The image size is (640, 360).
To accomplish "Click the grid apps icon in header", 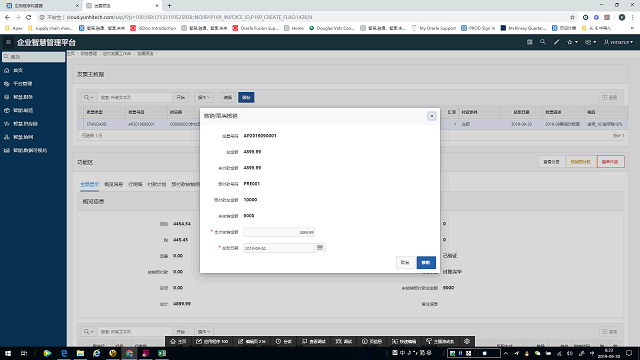I will pos(529,42).
